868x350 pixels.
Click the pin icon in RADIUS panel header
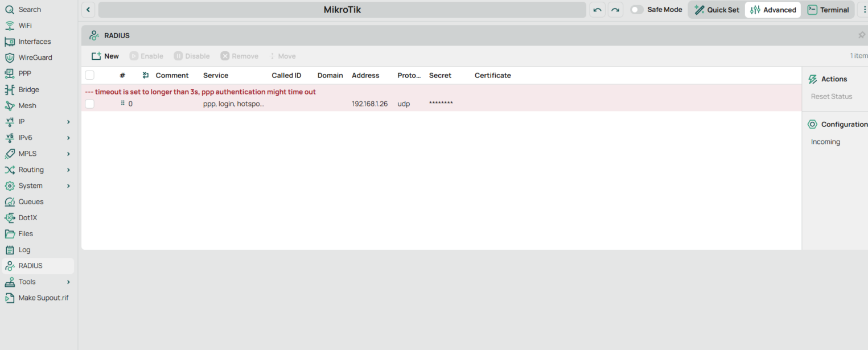(x=861, y=35)
